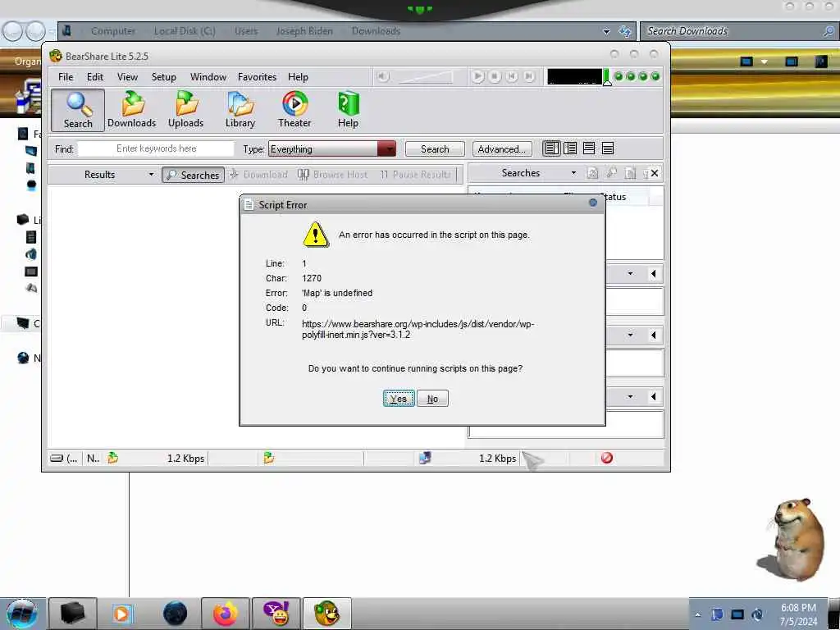The height and width of the screenshot is (630, 840).
Task: Open the green Help book icon
Action: pyautogui.click(x=348, y=111)
